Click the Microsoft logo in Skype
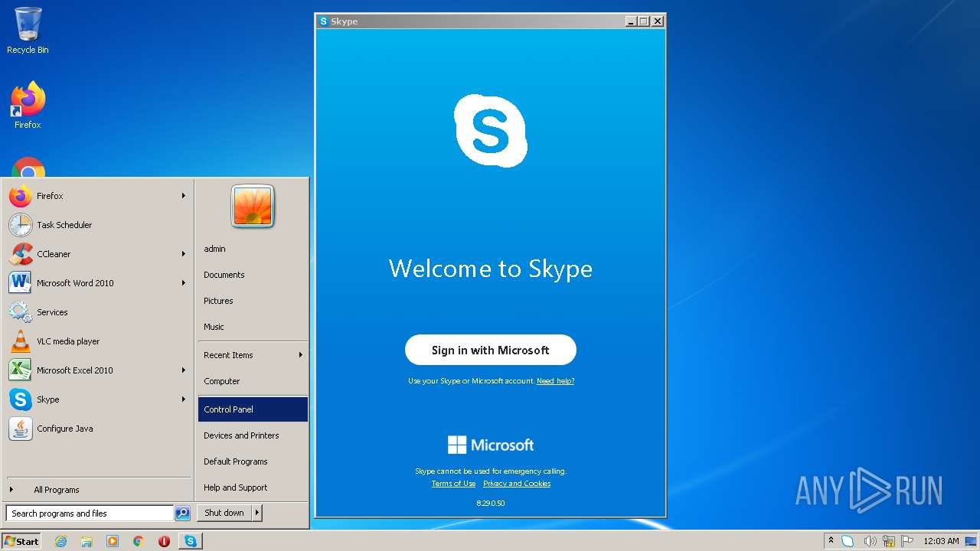The width and height of the screenshot is (980, 551). click(491, 445)
